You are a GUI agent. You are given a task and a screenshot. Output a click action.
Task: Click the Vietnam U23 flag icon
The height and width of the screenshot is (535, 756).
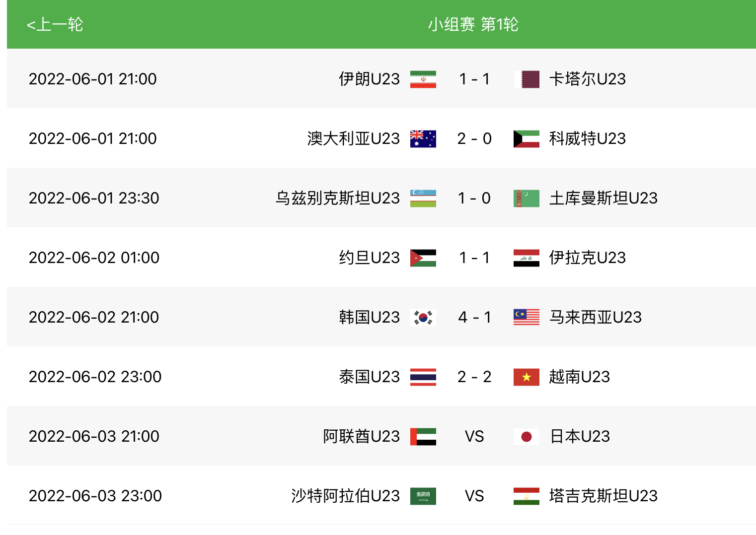pyautogui.click(x=526, y=377)
